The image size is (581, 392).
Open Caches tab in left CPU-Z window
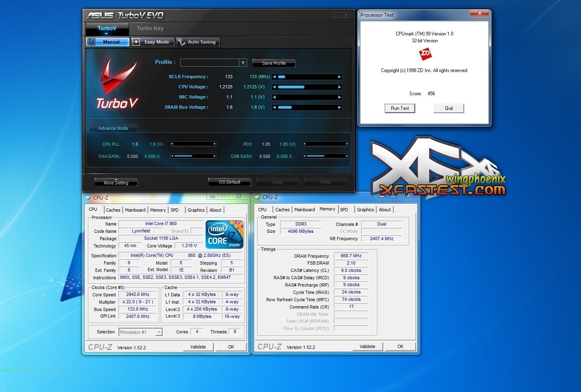click(113, 210)
